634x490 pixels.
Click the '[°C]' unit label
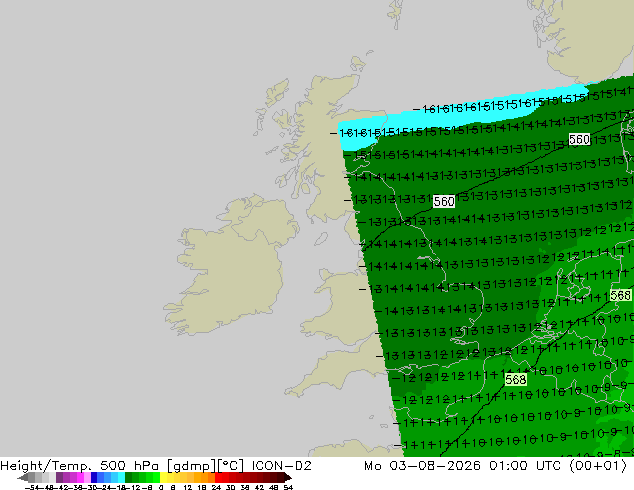point(230,466)
